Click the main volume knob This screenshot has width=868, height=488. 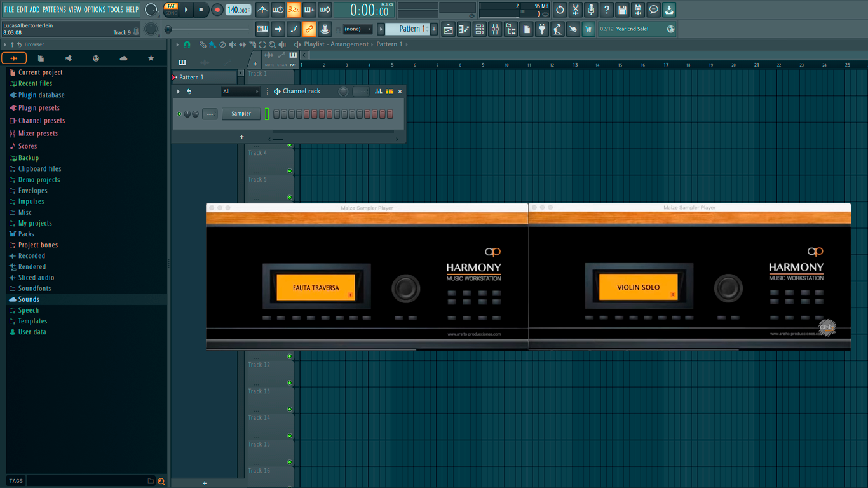tap(151, 10)
